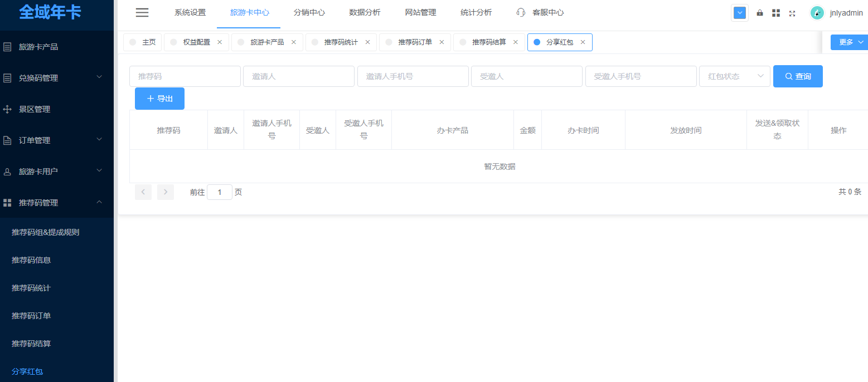This screenshot has width=868, height=382.
Task: Switch to the 分销中心 top menu
Action: [309, 13]
